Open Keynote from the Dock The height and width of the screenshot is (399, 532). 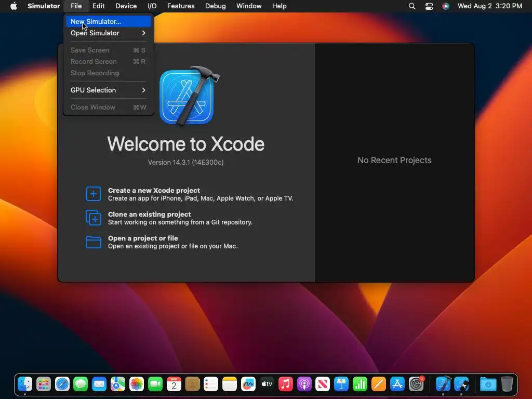point(341,384)
